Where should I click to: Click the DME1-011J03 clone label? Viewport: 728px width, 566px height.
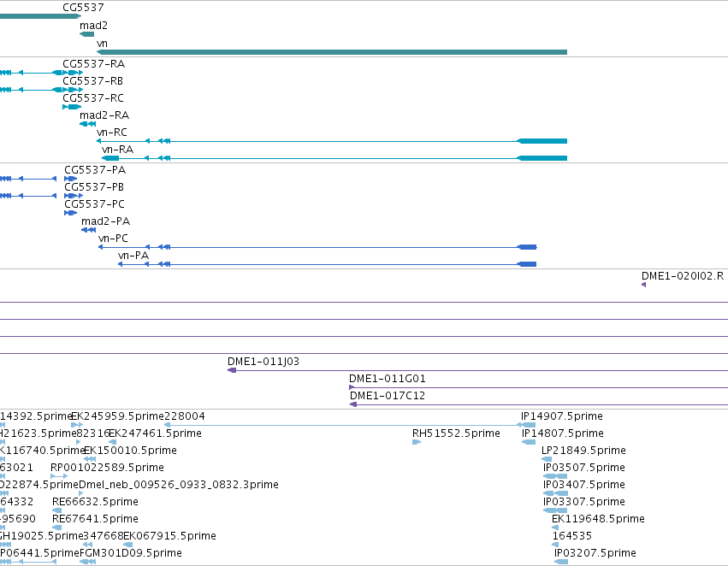click(x=263, y=362)
